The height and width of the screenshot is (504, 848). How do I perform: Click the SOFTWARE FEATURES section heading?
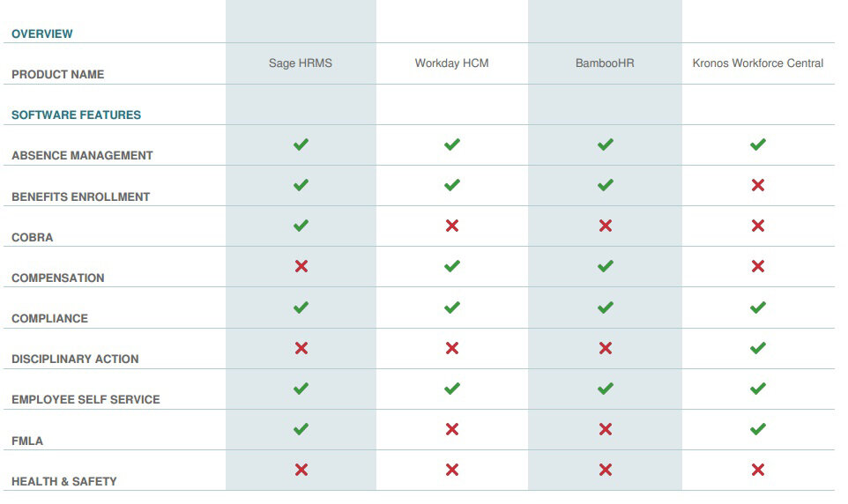tap(76, 115)
